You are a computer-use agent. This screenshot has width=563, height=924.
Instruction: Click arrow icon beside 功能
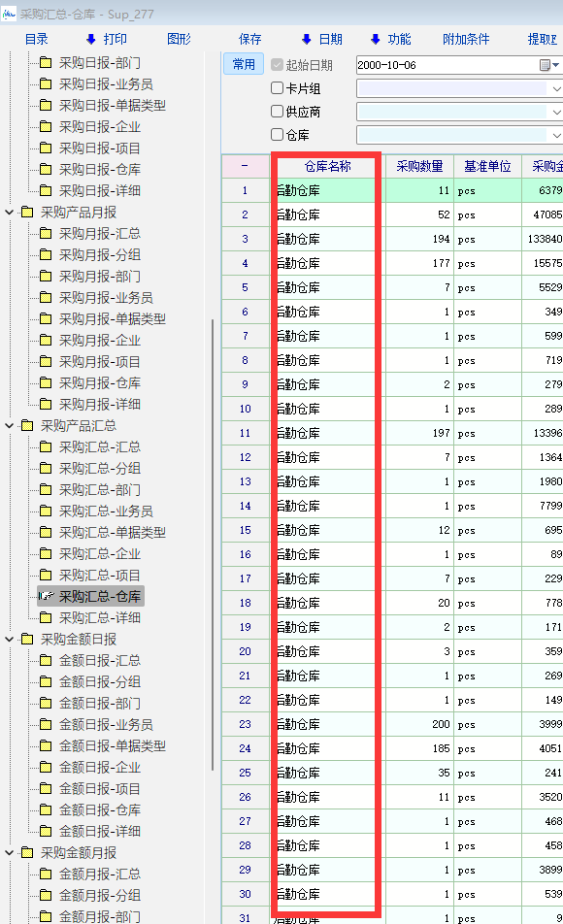coord(375,40)
